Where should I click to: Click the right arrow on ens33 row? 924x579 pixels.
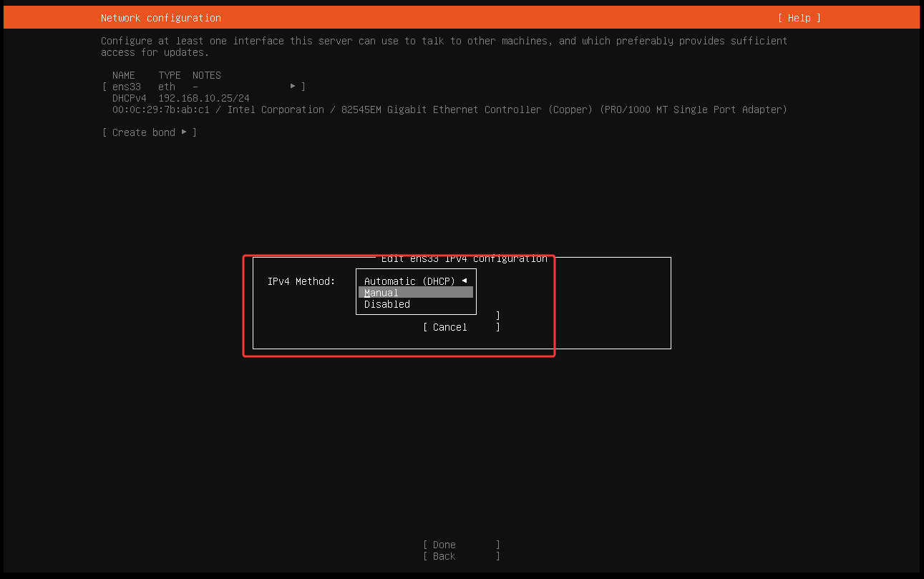(x=293, y=87)
